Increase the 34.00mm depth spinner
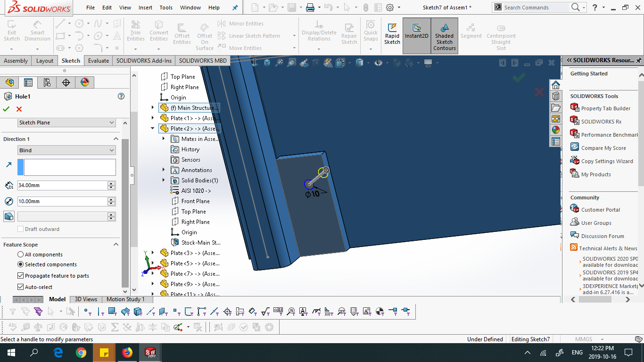Viewport: 644px width, 362px height. point(111,183)
